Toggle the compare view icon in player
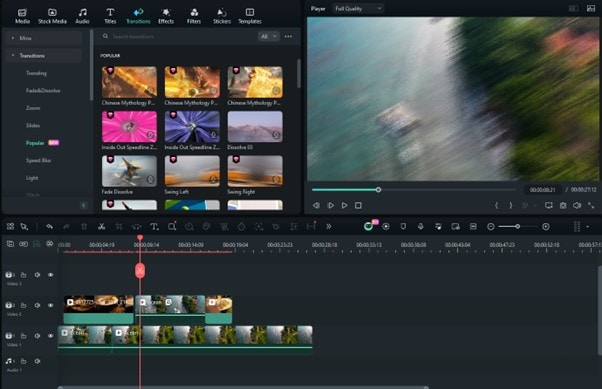This screenshot has height=389, width=602. point(573,8)
